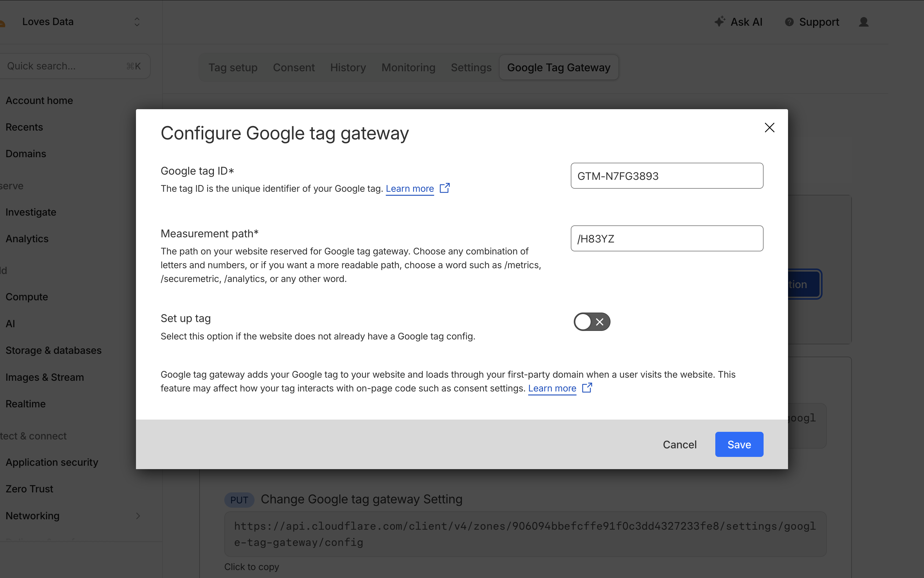Viewport: 924px width, 578px height.
Task: Toggle the Set up tag switch
Action: (x=592, y=321)
